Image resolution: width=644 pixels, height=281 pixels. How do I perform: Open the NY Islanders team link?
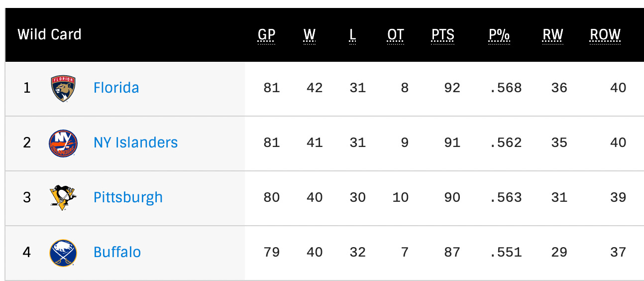tap(135, 142)
